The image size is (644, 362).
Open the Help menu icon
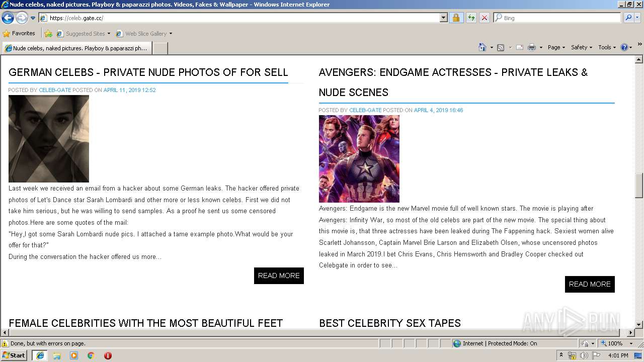(x=626, y=47)
